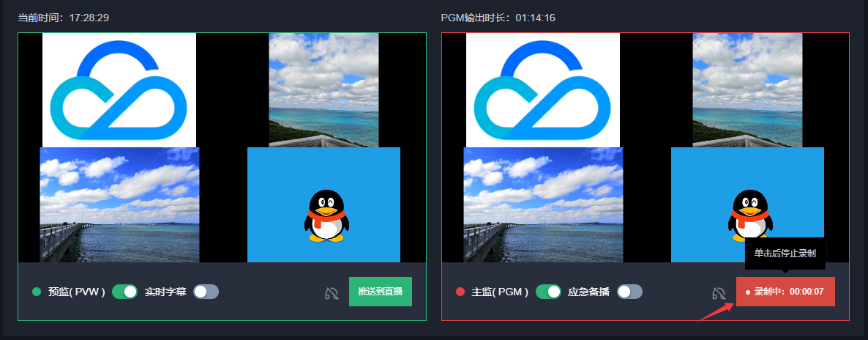Click the 主监( PGM ) label

pos(500,292)
